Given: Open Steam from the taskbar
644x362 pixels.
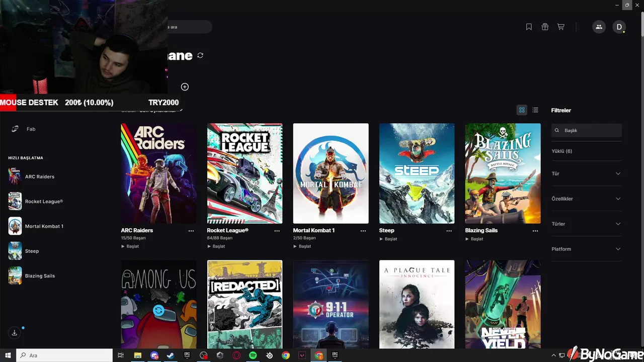Looking at the screenshot, I should coord(171,355).
